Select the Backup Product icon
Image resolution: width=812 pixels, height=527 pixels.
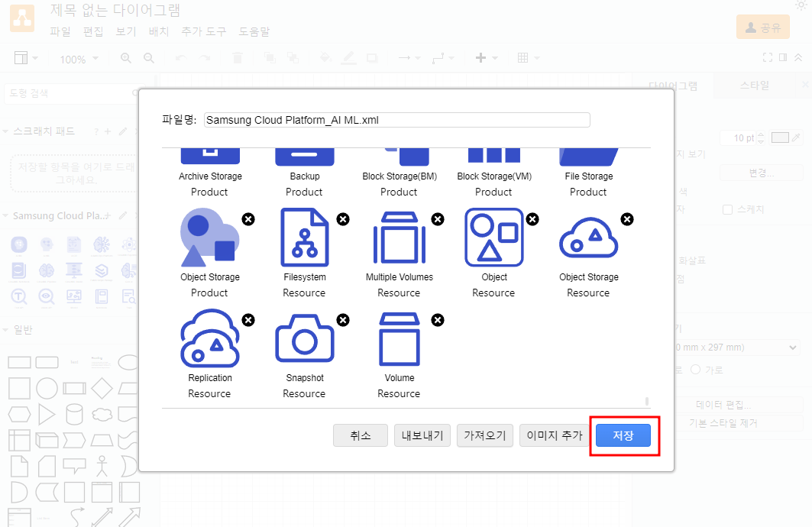(x=305, y=157)
